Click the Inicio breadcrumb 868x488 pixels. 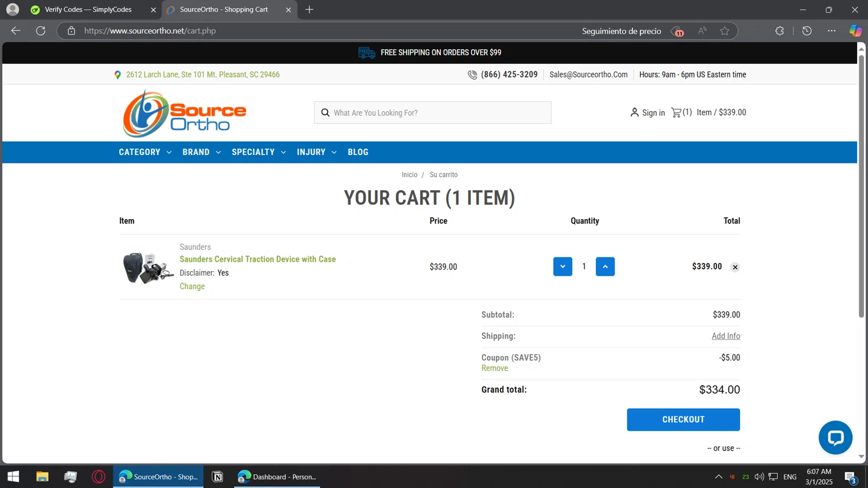coord(409,175)
